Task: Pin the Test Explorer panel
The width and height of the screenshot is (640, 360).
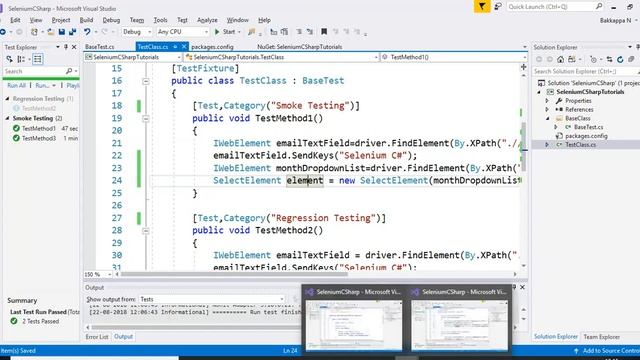Action: [x=65, y=47]
